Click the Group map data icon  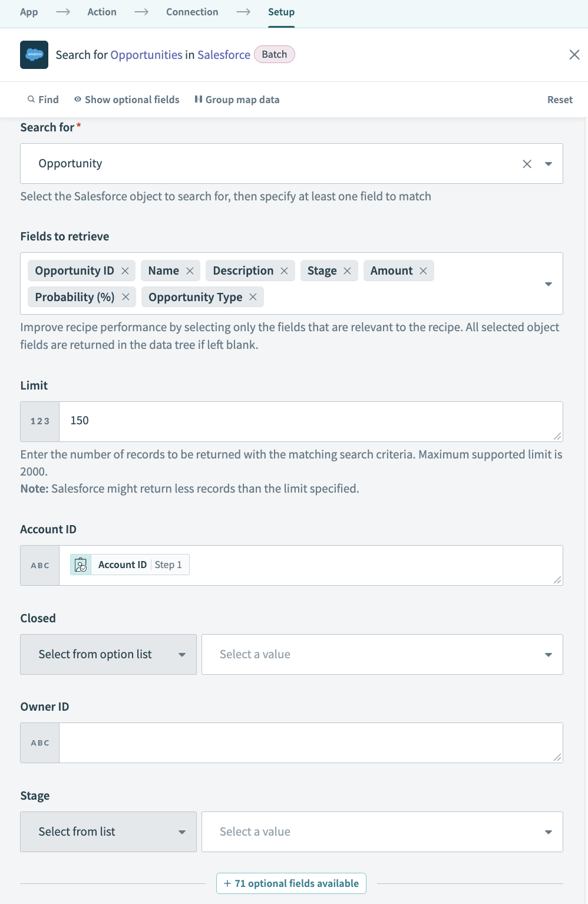(199, 100)
